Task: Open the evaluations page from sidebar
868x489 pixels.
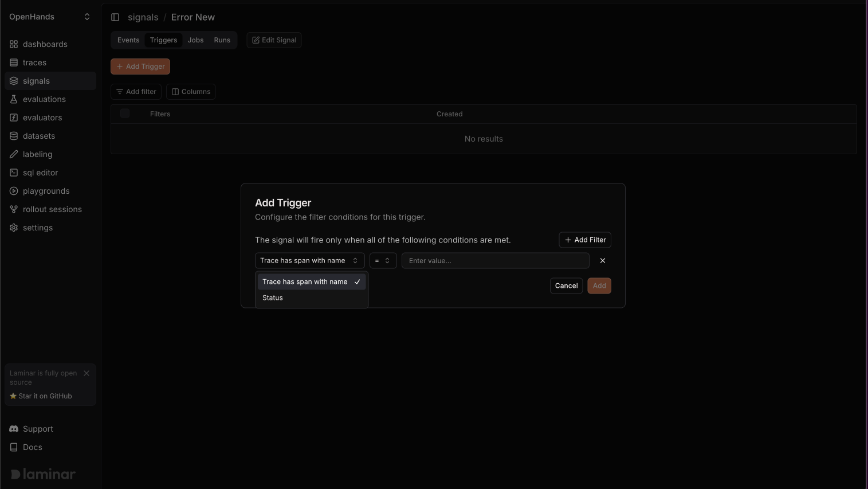Action: [44, 99]
